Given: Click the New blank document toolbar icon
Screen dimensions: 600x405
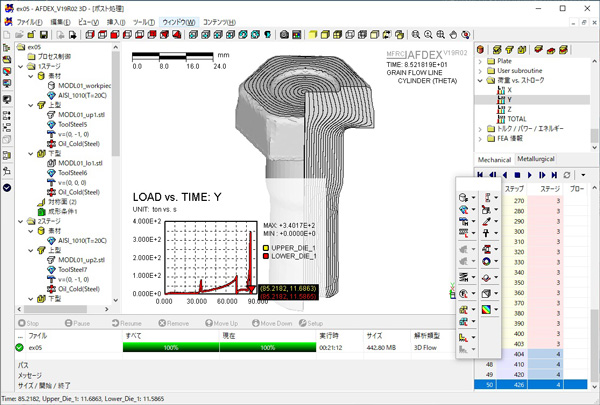Looking at the screenshot, I should pyautogui.click(x=7, y=35).
